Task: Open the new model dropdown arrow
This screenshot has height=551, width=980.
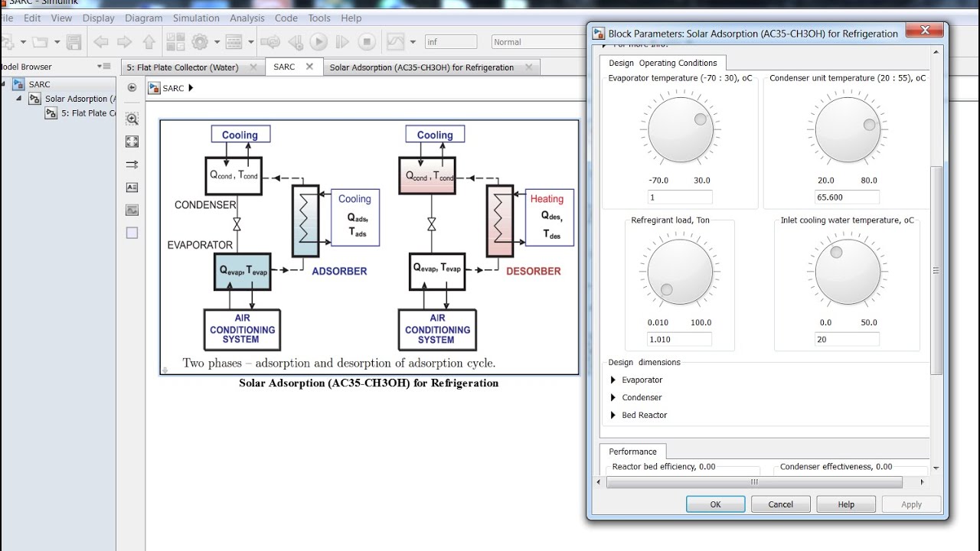Action: (23, 42)
